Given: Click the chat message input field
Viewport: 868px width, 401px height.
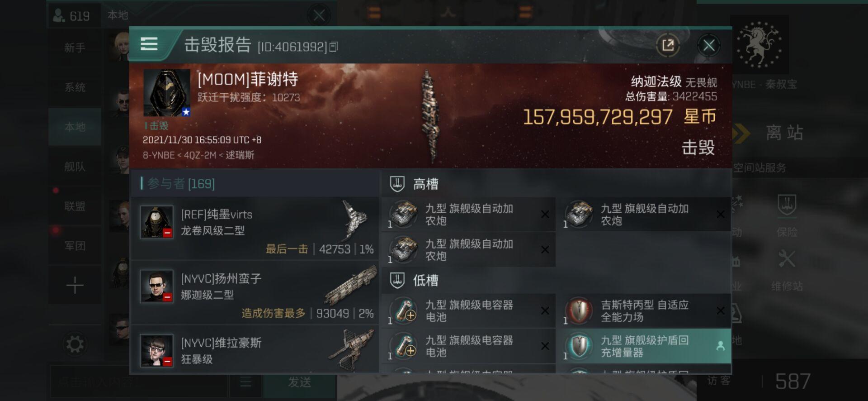Looking at the screenshot, I should coord(138,382).
